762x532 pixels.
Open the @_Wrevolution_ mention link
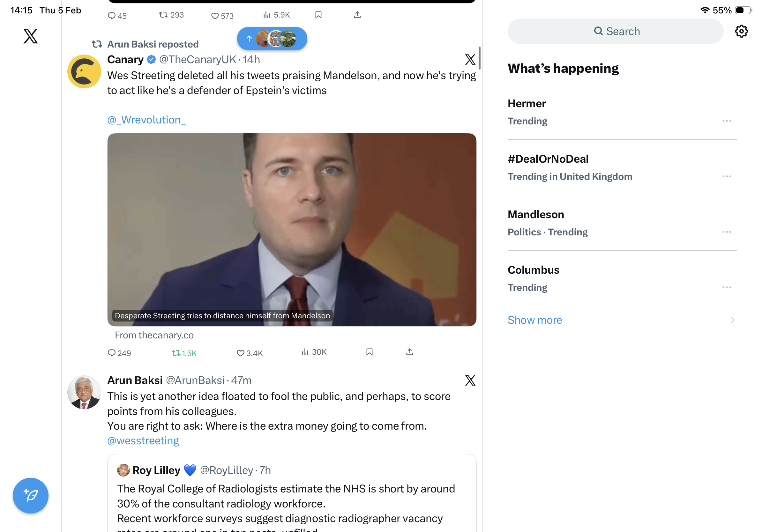[146, 120]
